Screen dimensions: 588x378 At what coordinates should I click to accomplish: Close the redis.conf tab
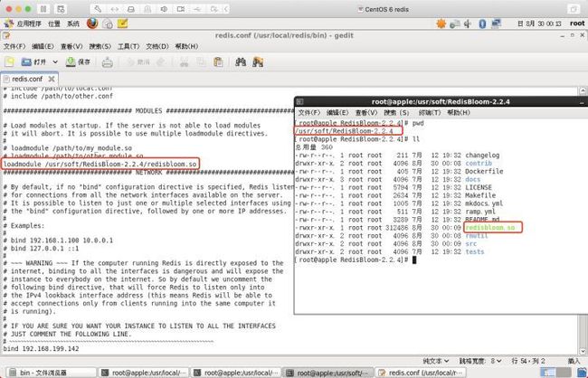(52, 79)
